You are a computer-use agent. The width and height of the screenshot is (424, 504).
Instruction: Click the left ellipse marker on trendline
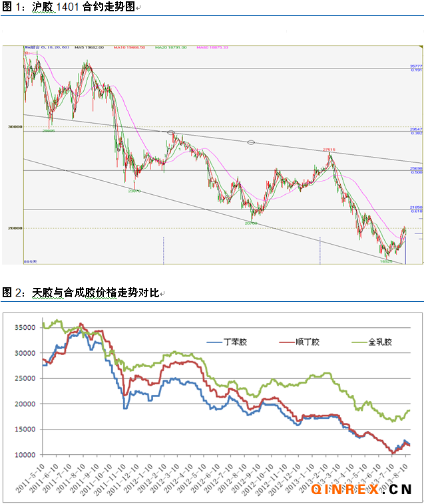pyautogui.click(x=171, y=133)
